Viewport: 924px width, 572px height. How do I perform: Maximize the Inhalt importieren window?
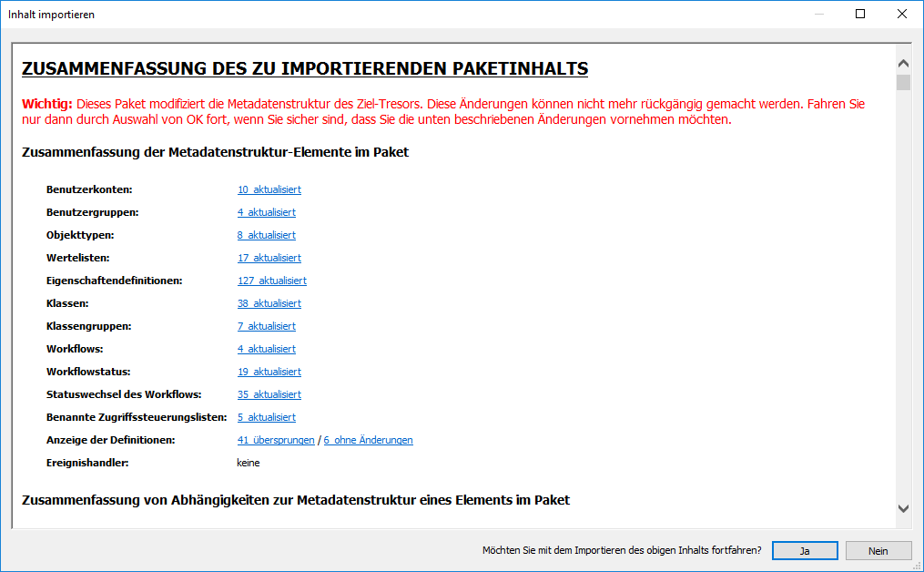(860, 14)
